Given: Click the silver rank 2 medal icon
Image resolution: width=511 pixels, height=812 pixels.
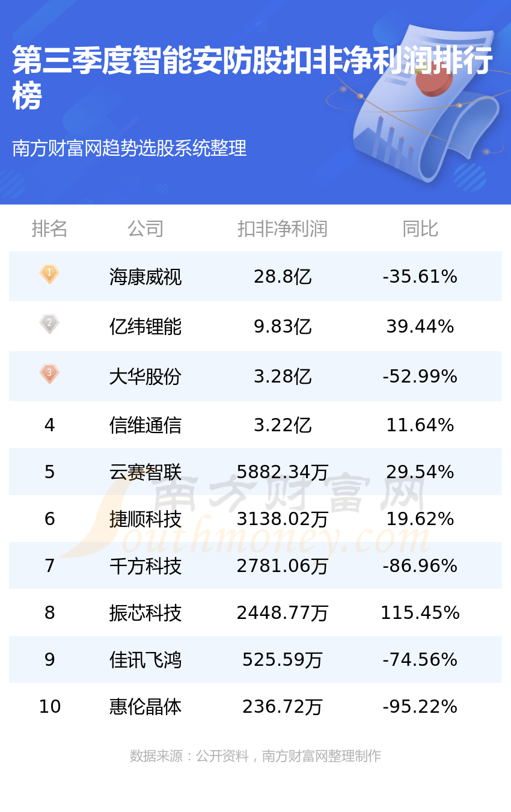Looking at the screenshot, I should tap(49, 324).
